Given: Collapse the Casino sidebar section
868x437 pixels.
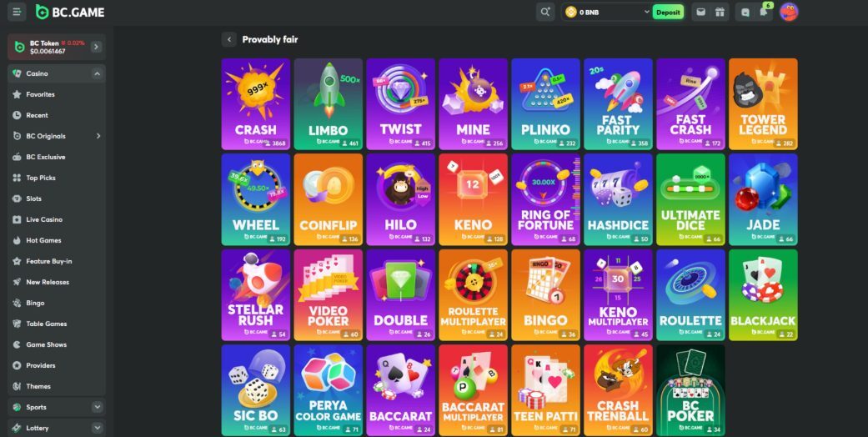Looking at the screenshot, I should click(98, 73).
